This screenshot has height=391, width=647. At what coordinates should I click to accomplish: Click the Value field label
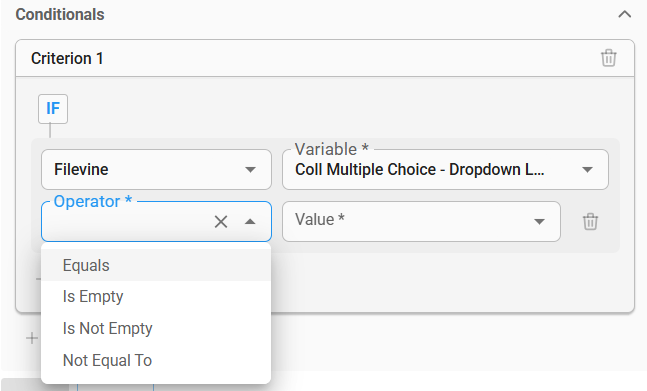tap(319, 219)
